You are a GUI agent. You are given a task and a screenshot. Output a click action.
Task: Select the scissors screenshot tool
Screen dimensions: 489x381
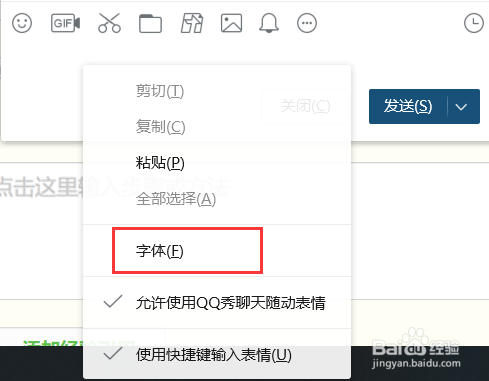click(x=109, y=23)
